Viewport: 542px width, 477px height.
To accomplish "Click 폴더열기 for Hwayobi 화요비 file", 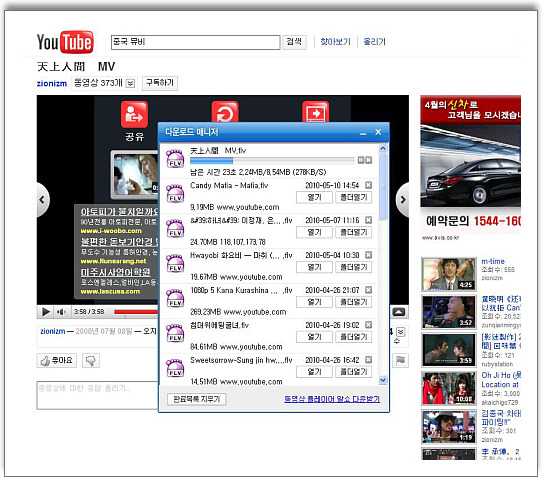I will pyautogui.click(x=353, y=267).
